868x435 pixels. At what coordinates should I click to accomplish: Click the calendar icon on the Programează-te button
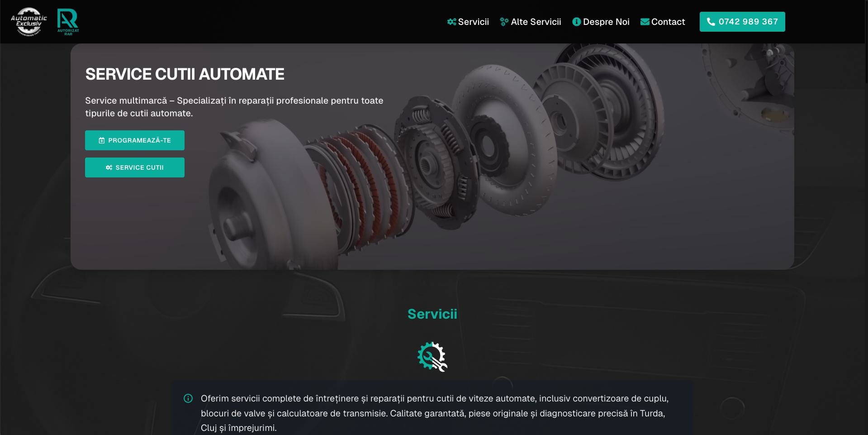[x=102, y=140]
